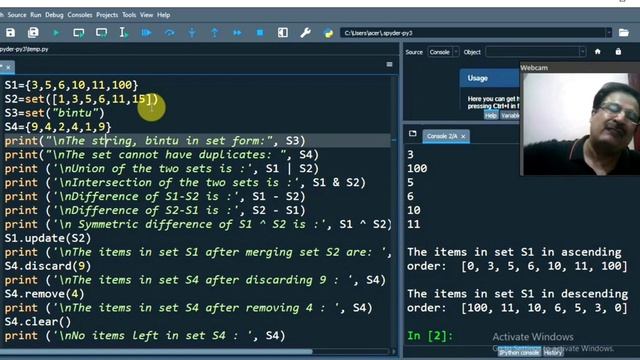
Task: Maximize the current pane
Action: click(282, 33)
